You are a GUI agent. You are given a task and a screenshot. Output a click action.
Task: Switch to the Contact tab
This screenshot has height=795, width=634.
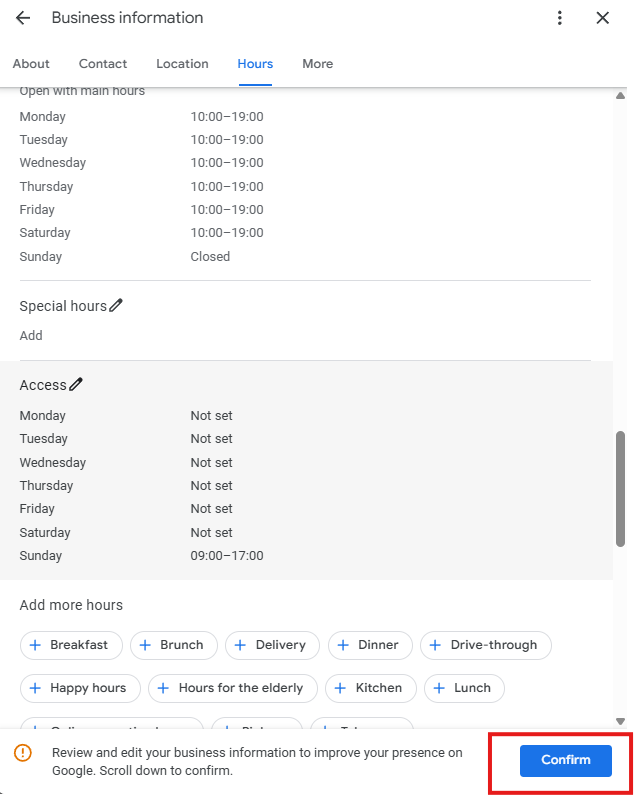tap(103, 64)
